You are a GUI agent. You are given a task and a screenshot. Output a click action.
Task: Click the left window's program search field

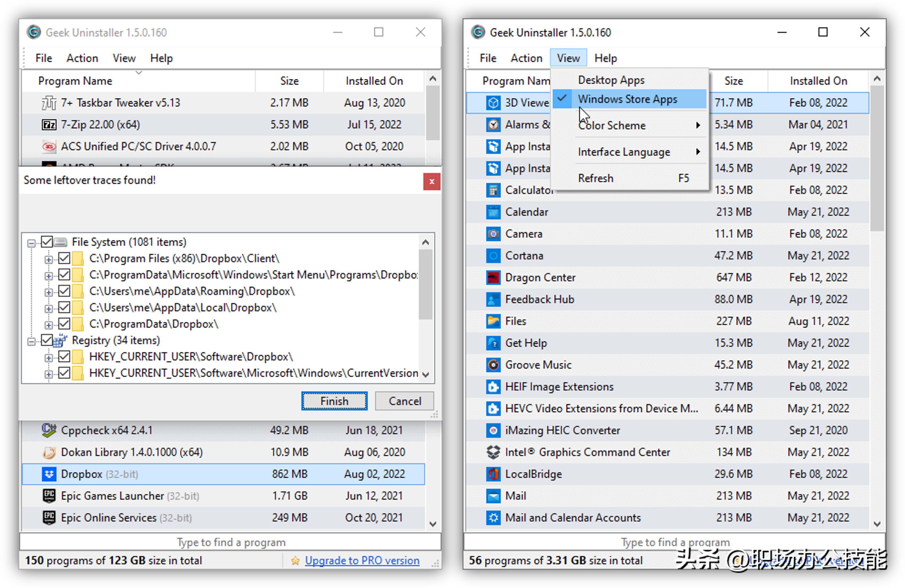(x=230, y=542)
